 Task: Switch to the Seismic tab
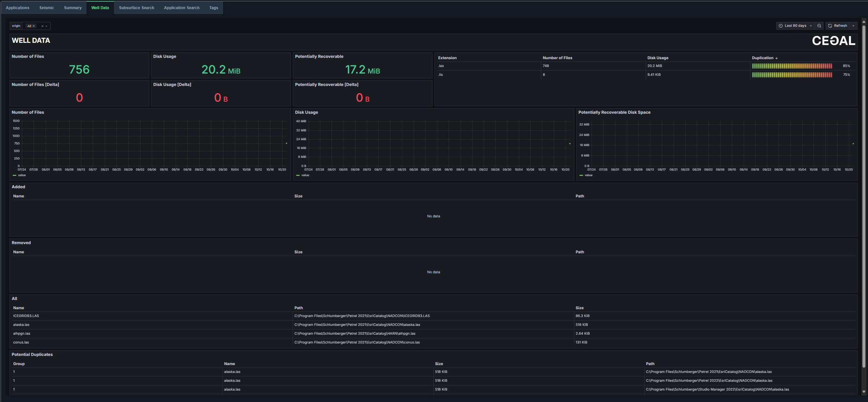[x=46, y=8]
